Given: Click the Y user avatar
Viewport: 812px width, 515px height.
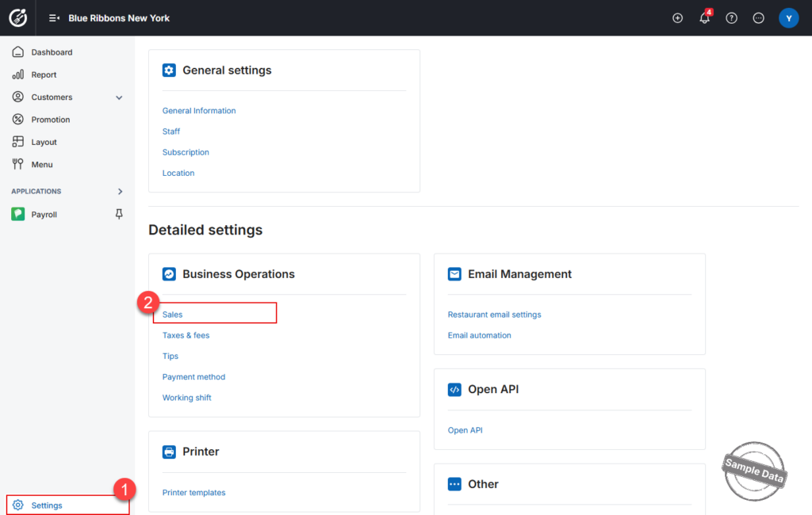Looking at the screenshot, I should coord(788,18).
